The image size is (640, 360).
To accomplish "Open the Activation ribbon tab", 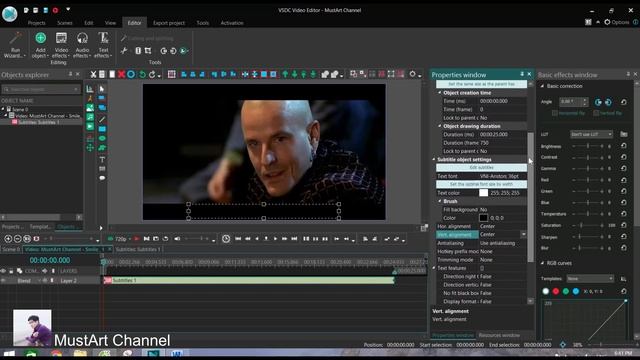I will (x=232, y=23).
